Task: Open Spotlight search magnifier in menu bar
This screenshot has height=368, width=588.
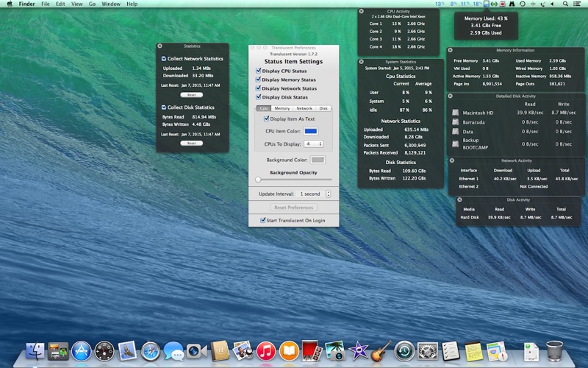Action: [565, 4]
